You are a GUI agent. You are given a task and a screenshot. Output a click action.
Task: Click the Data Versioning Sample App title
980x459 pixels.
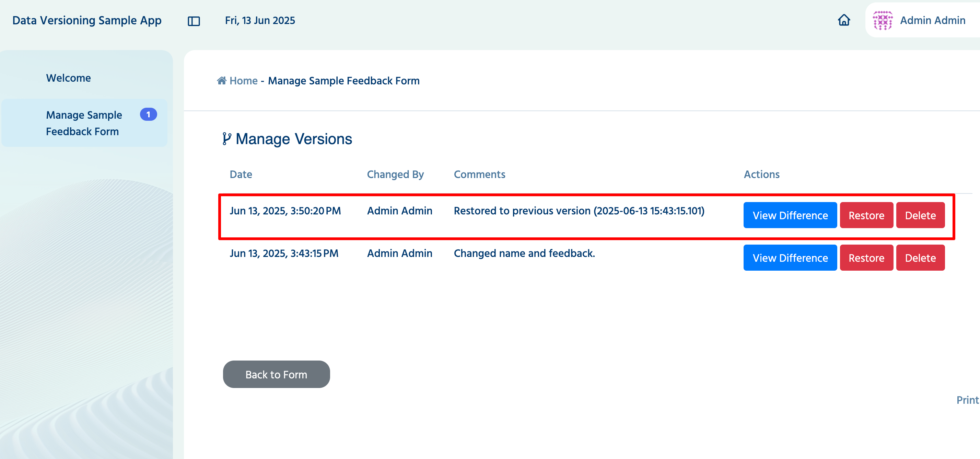point(87,20)
